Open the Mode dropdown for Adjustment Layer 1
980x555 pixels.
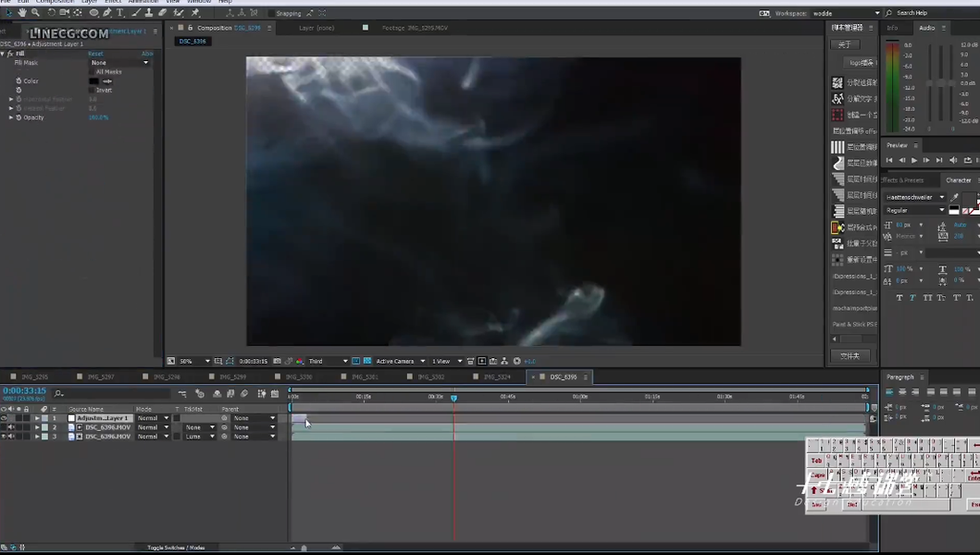click(153, 418)
